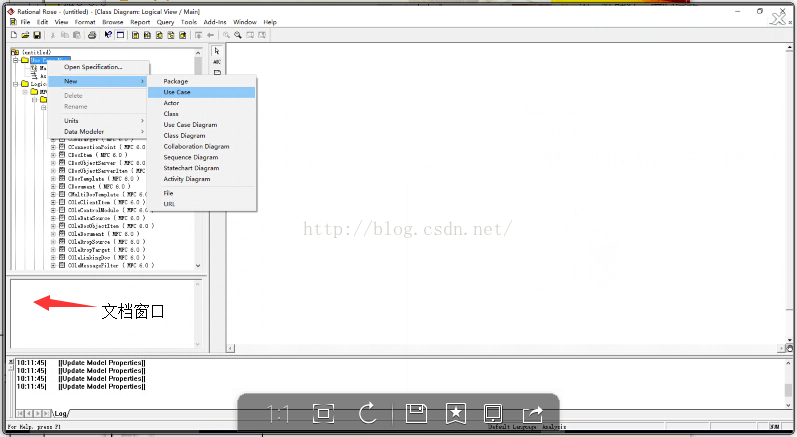Viewport: 797px width, 437px height.
Task: Click the (untitled) root tree item
Action: (x=36, y=52)
